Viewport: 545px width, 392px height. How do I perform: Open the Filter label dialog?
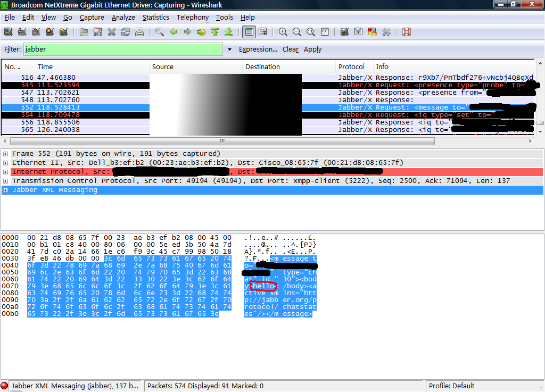[13, 49]
